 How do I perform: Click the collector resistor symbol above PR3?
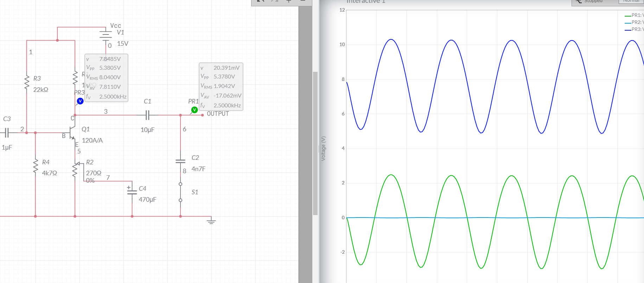point(75,78)
